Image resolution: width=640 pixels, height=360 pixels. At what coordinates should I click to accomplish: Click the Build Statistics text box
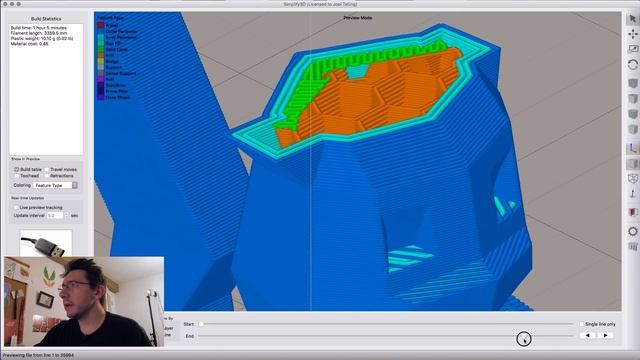pos(46,89)
